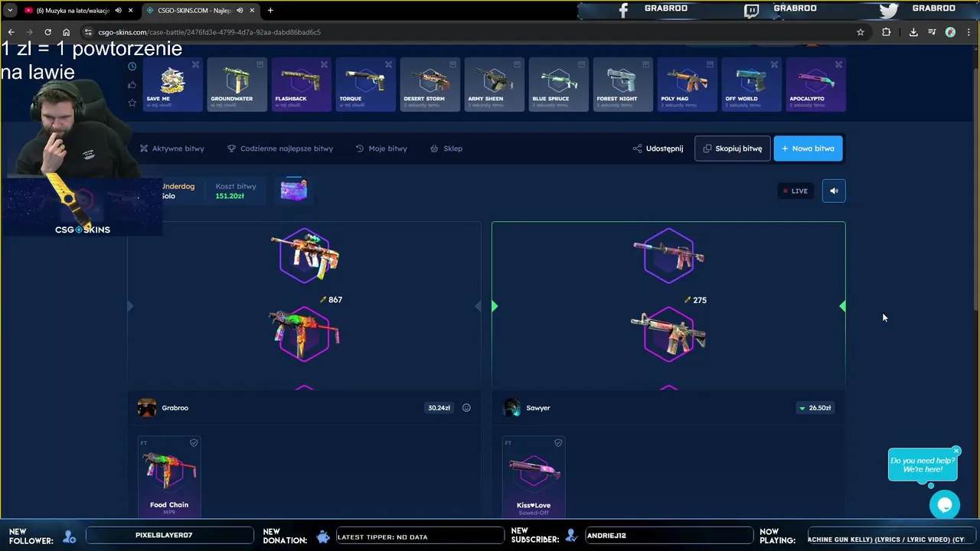The image size is (980, 551).
Task: Open the GROUNDWATER drop card
Action: click(237, 84)
